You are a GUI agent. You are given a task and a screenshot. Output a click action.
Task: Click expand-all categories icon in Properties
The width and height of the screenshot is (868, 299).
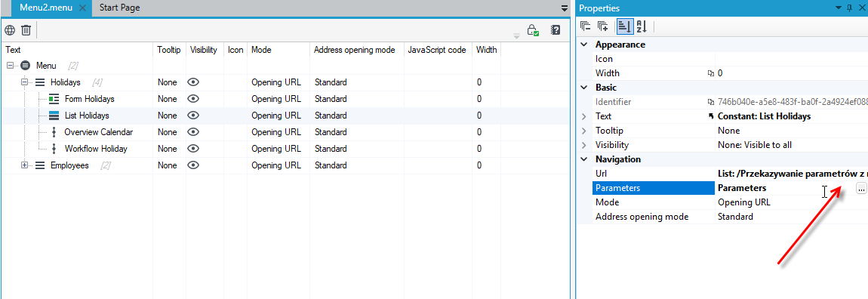tap(603, 26)
